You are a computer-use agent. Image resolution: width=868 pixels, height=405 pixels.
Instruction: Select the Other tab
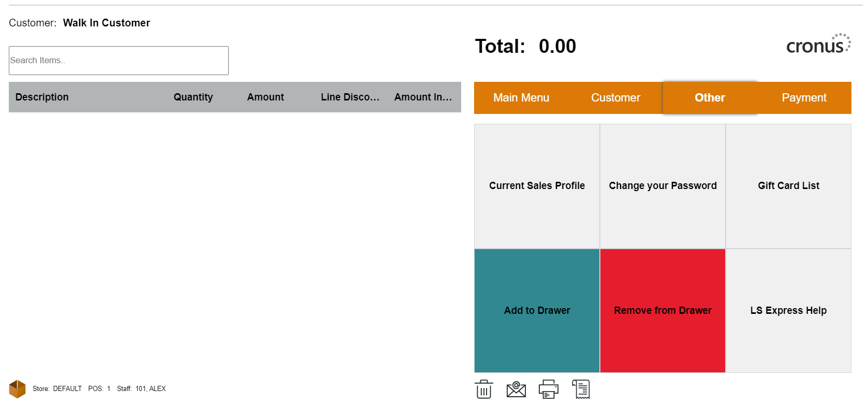click(710, 98)
